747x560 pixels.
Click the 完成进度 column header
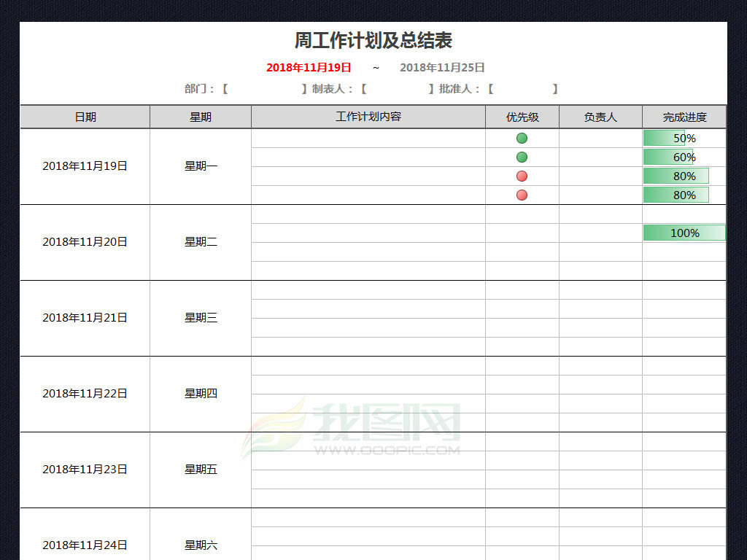(x=684, y=117)
